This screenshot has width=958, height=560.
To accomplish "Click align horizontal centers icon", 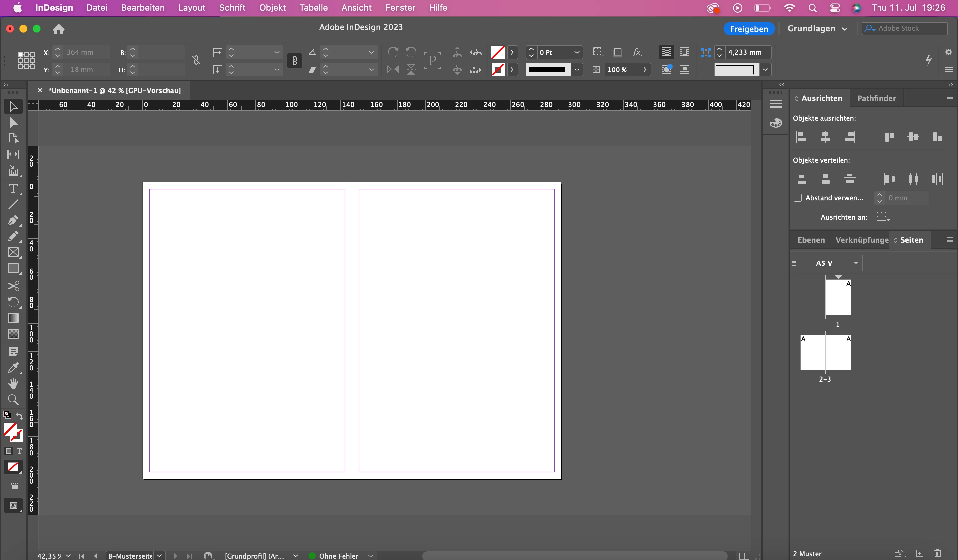I will point(825,137).
